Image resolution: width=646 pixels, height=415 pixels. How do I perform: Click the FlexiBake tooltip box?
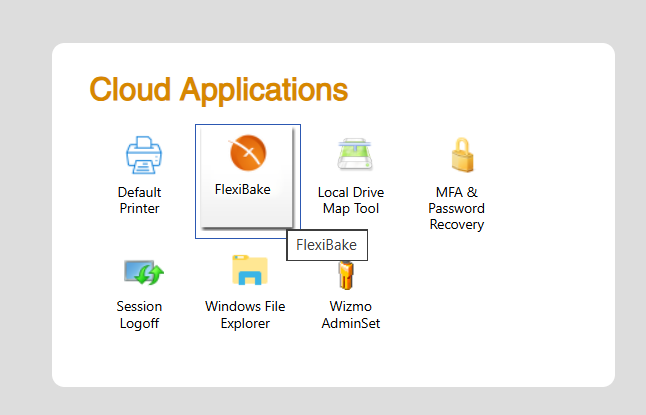click(327, 245)
